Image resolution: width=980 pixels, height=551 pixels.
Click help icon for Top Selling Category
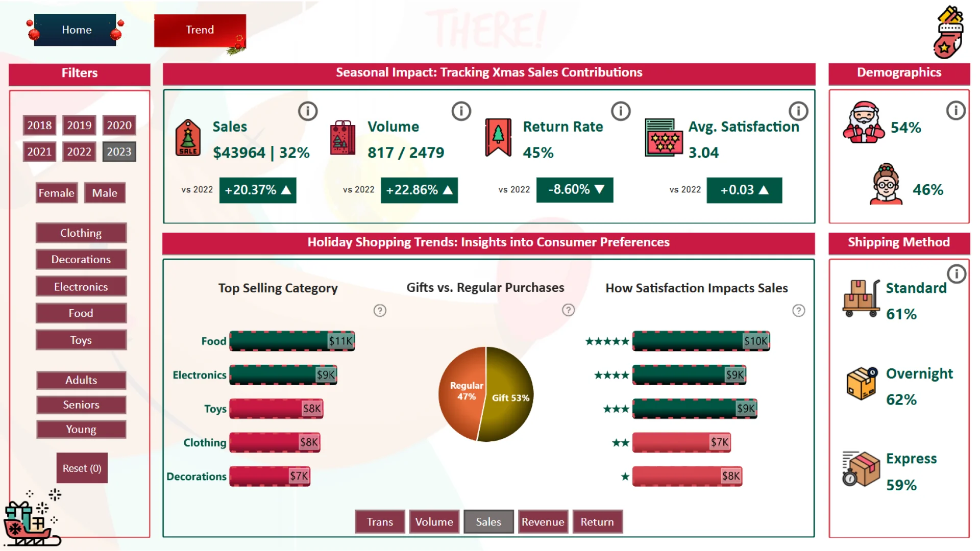(x=380, y=311)
